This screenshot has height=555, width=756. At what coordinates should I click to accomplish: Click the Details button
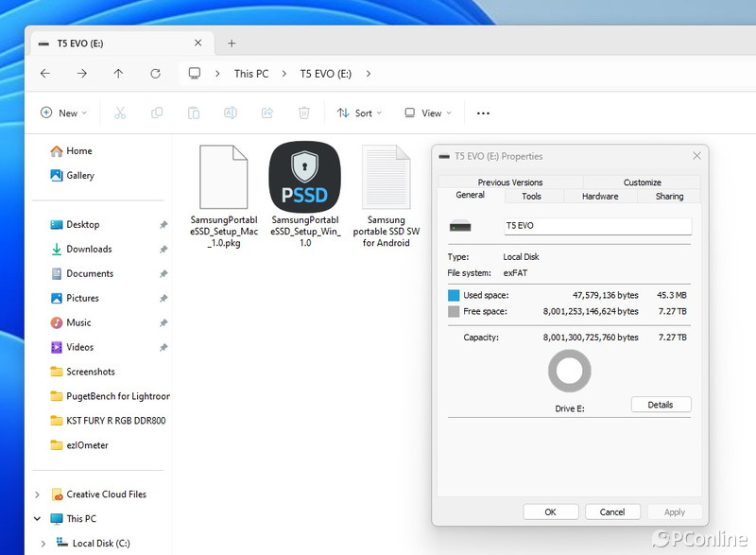(x=661, y=405)
